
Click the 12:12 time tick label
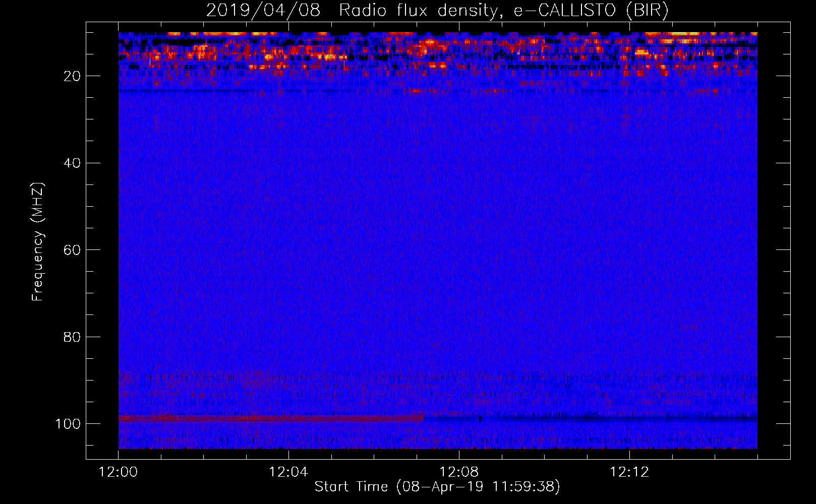point(629,472)
